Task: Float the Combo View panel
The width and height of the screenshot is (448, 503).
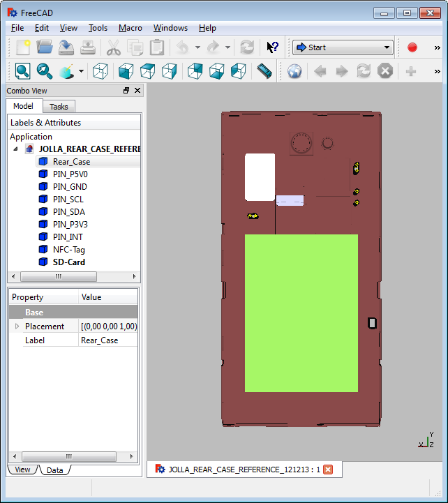Action: [126, 91]
